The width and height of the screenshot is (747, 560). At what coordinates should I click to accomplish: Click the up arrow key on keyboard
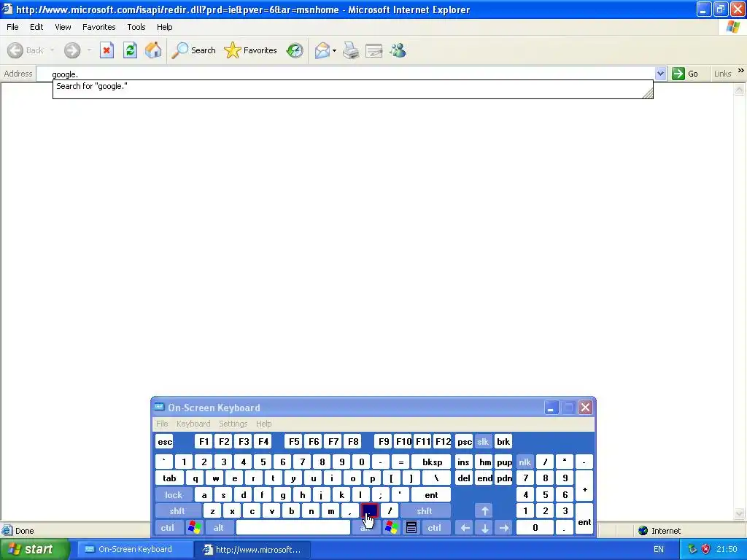[x=484, y=511]
